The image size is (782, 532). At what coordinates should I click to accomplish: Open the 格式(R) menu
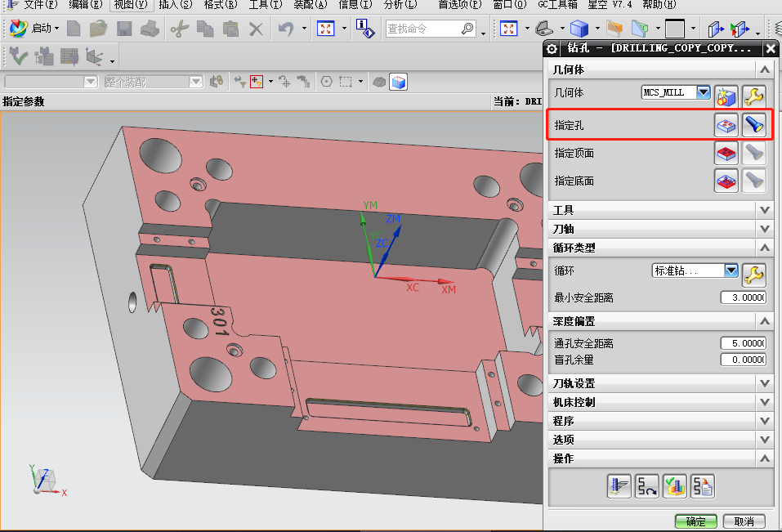point(220,5)
